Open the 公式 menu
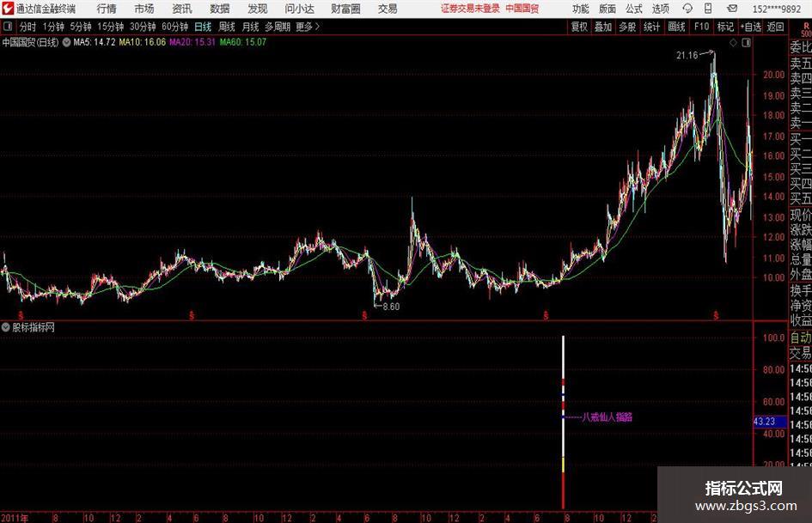Viewport: 812px width, 523px height. [x=633, y=9]
